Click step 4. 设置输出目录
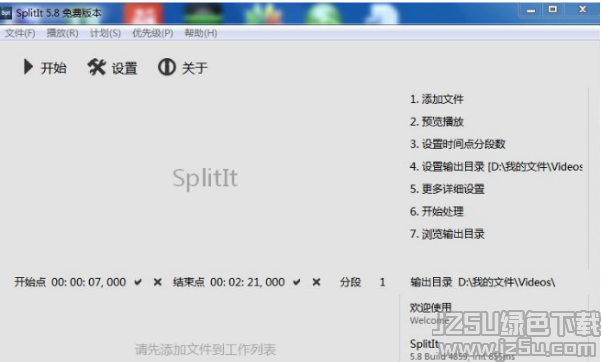The image size is (602, 362). (x=496, y=167)
